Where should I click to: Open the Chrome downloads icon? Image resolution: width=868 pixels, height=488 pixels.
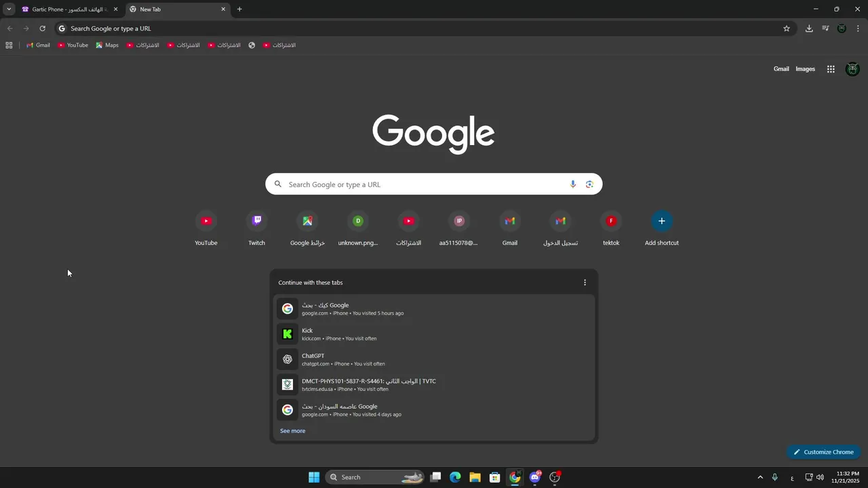[809, 28]
